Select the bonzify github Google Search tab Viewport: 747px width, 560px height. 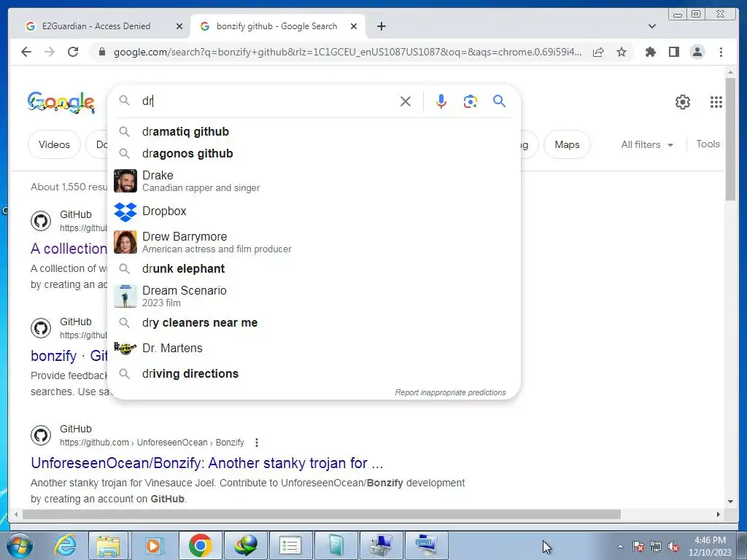pyautogui.click(x=276, y=26)
